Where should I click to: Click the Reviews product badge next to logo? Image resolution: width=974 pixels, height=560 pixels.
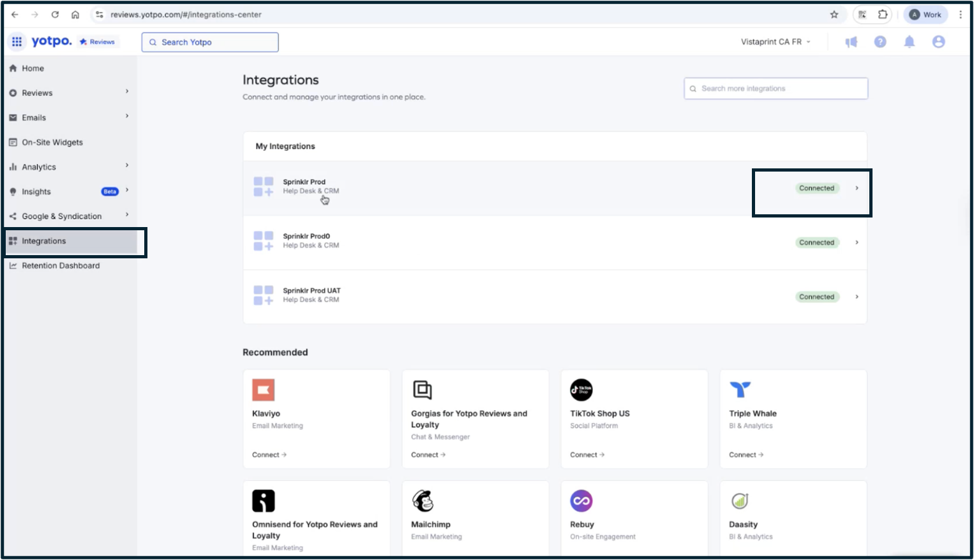point(97,41)
